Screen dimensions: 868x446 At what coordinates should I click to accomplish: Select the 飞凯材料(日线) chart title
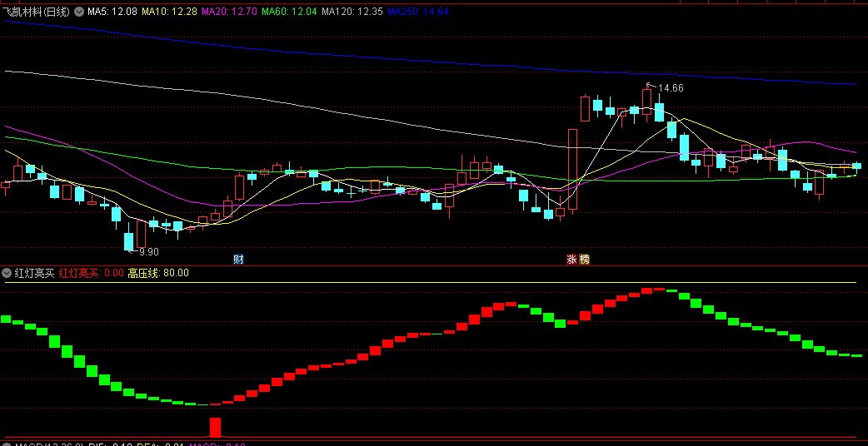point(37,11)
